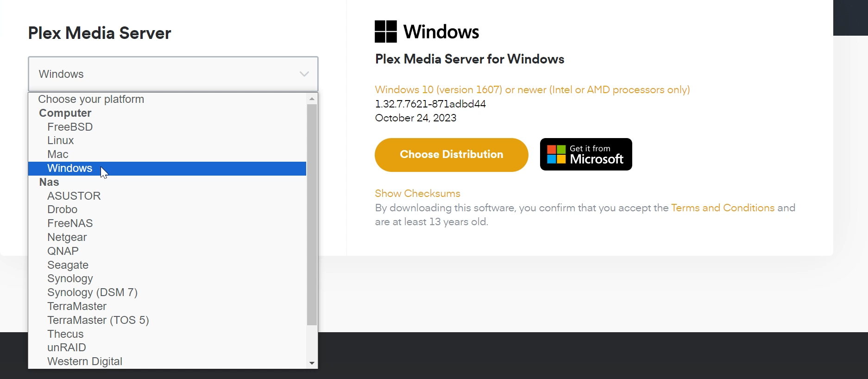
Task: Select the highlighted Windows option
Action: pyautogui.click(x=167, y=168)
